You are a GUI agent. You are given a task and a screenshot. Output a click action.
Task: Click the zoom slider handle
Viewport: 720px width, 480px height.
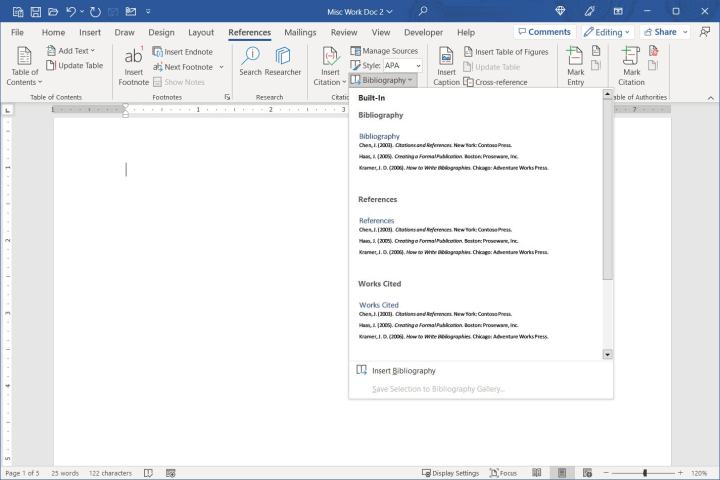645,473
